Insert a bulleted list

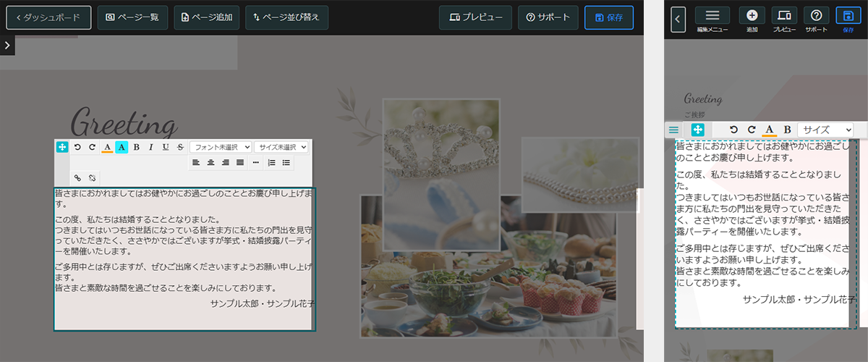pyautogui.click(x=287, y=163)
